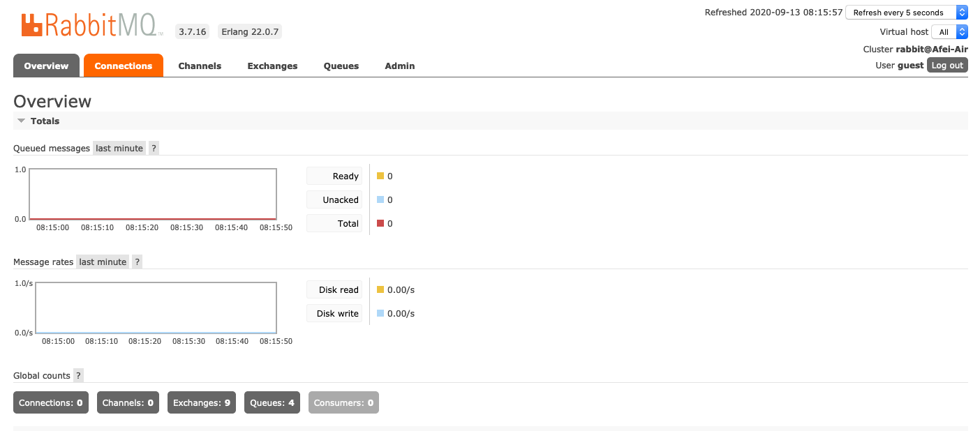Open the Virtual host dropdown
Screen dimensions: 980x431
(950, 31)
